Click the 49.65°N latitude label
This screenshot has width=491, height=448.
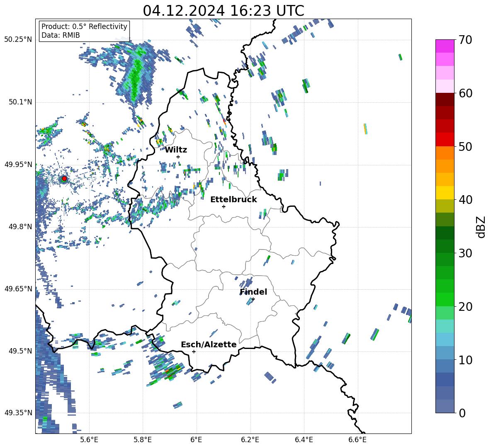pyautogui.click(x=18, y=288)
